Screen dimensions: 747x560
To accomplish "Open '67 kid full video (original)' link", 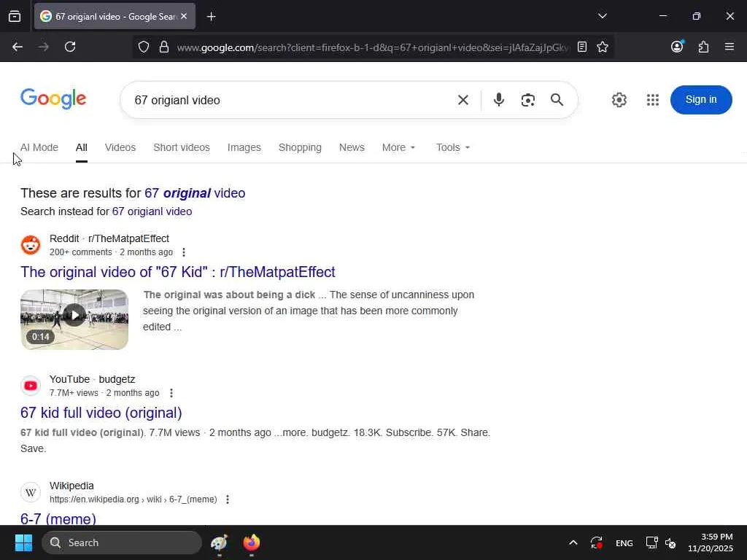I will (x=101, y=413).
